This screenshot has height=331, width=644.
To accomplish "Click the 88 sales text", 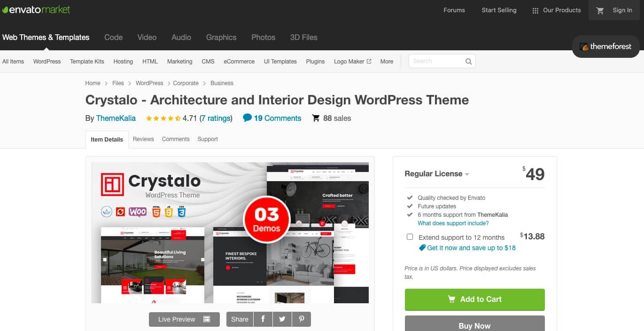I will point(337,118).
